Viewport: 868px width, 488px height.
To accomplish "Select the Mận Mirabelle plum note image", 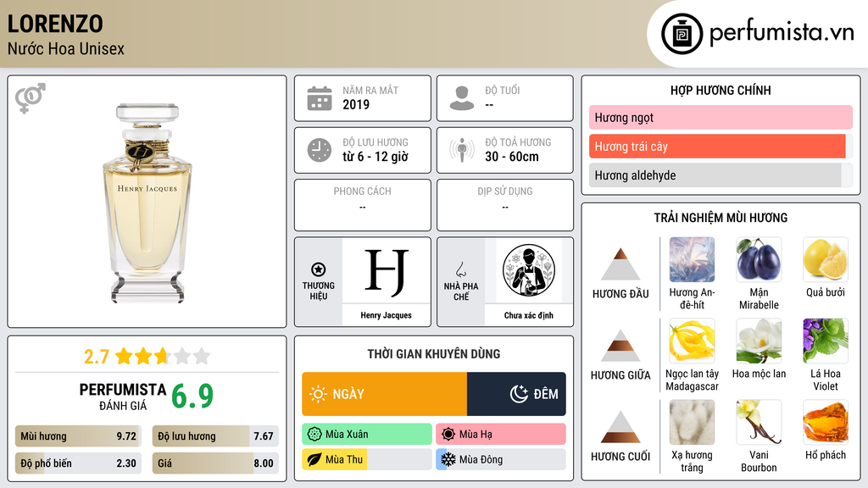I will point(759,259).
